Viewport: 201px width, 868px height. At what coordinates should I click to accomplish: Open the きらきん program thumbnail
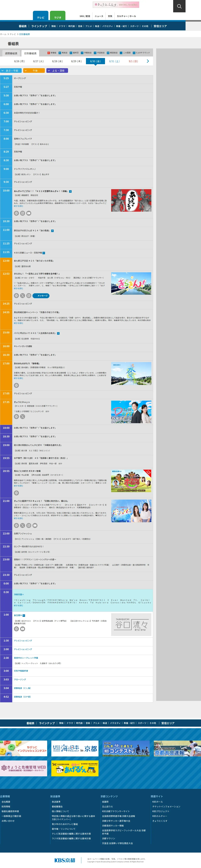coord(131,283)
